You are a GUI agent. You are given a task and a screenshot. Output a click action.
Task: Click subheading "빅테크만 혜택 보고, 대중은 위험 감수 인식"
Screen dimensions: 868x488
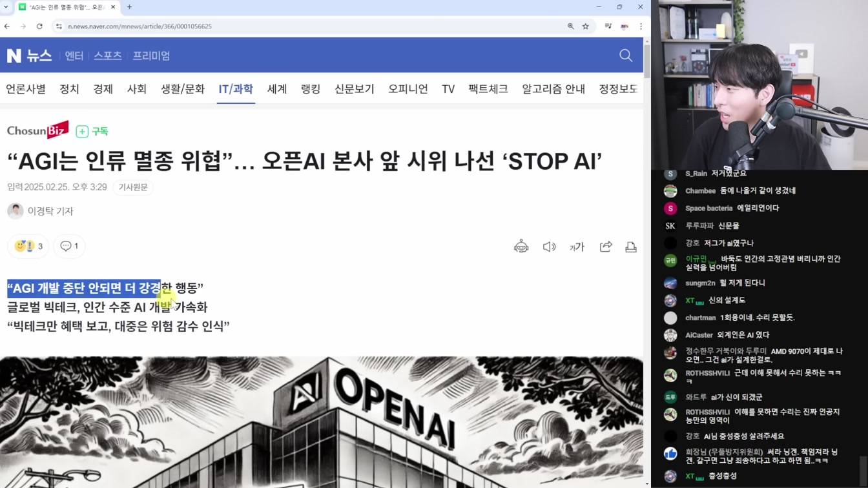(118, 327)
